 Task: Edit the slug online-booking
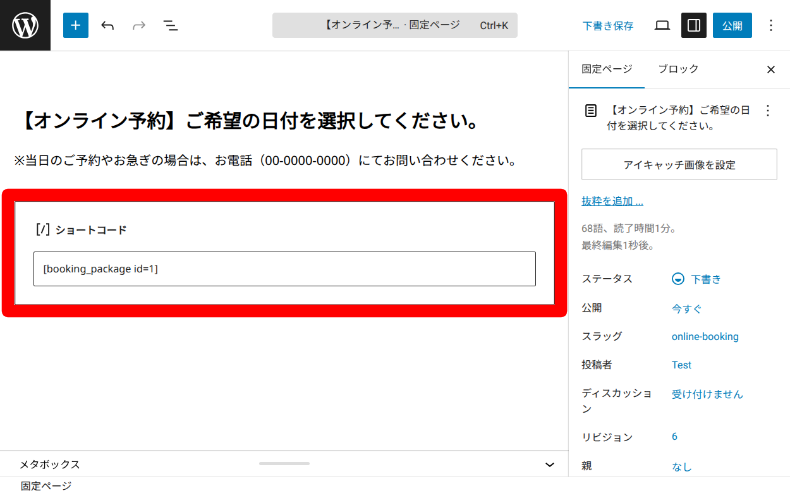[x=705, y=336]
